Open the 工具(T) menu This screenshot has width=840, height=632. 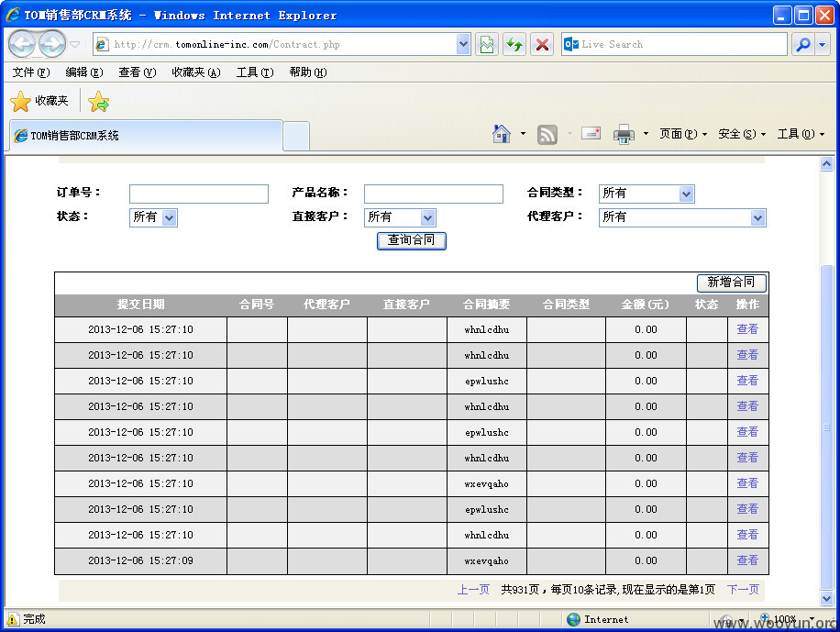coord(255,72)
